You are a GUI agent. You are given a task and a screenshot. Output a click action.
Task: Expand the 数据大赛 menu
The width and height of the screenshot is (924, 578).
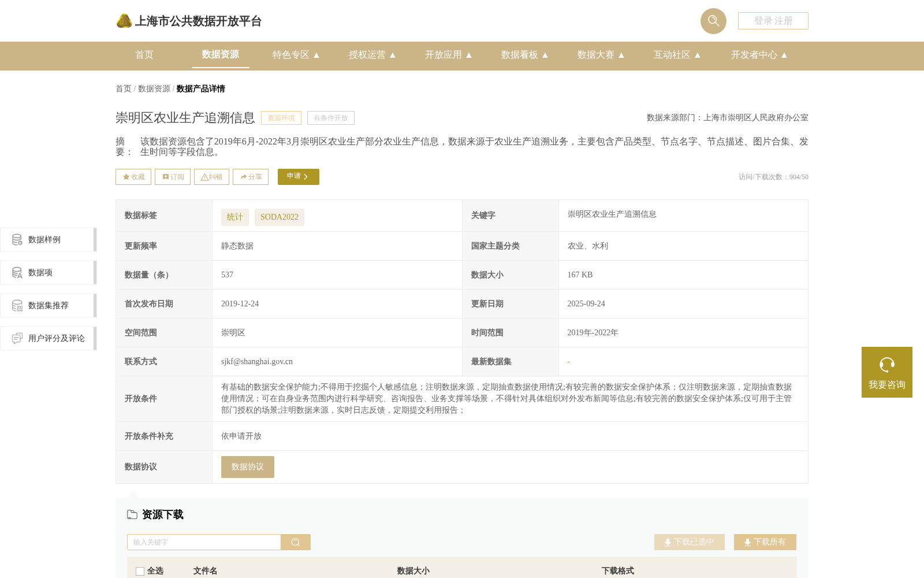click(x=601, y=55)
